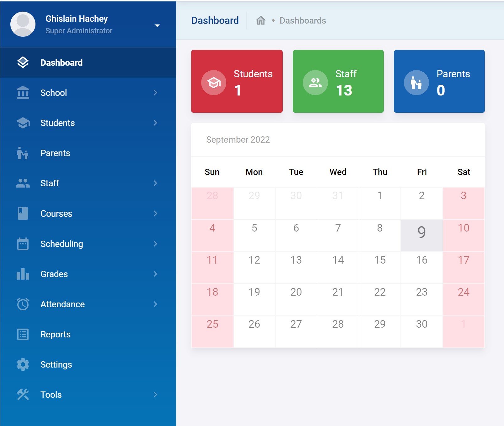Click the Attendance clock icon
Image resolution: width=504 pixels, height=426 pixels.
pyautogui.click(x=23, y=304)
